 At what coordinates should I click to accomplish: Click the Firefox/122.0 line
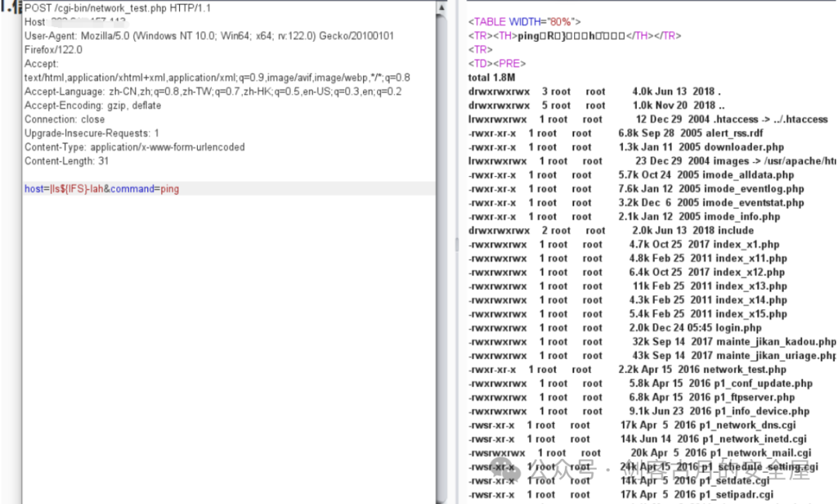point(54,50)
